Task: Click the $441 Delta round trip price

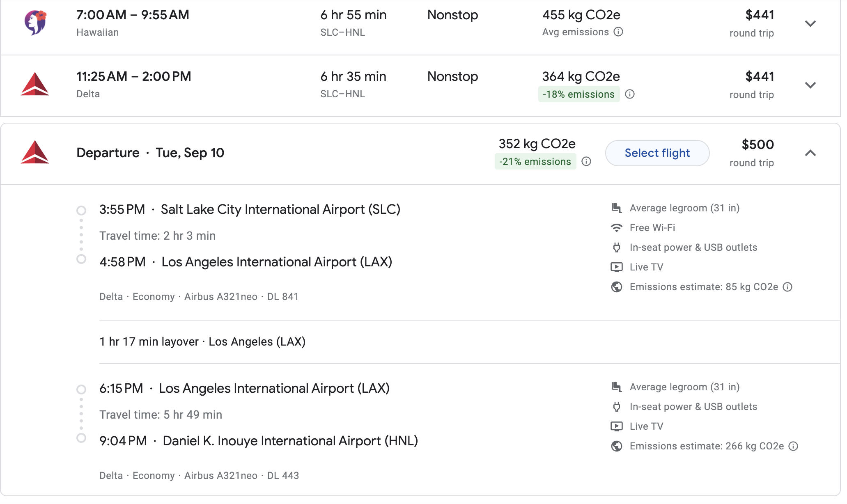Action: click(x=759, y=77)
